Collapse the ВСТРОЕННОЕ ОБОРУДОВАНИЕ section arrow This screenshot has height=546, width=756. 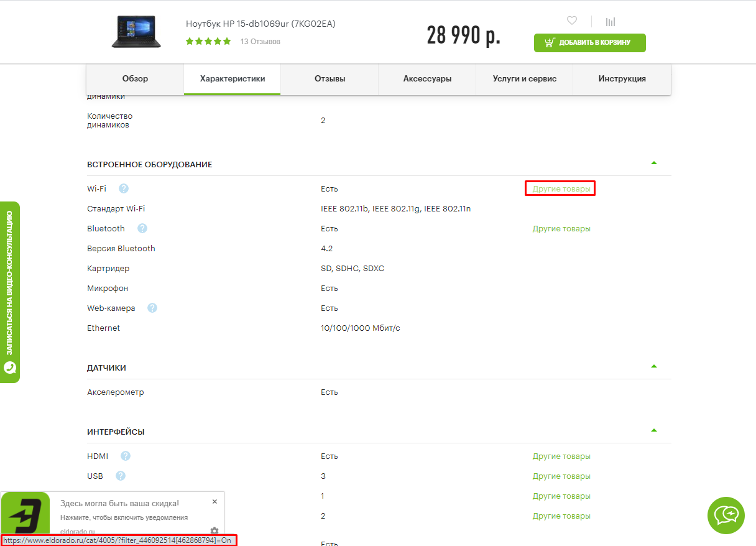tap(653, 163)
